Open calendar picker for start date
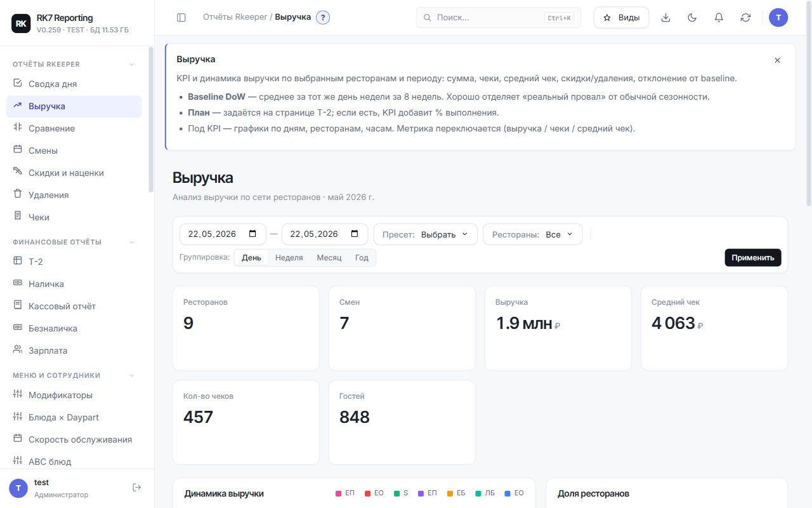The height and width of the screenshot is (508, 812). pos(253,234)
